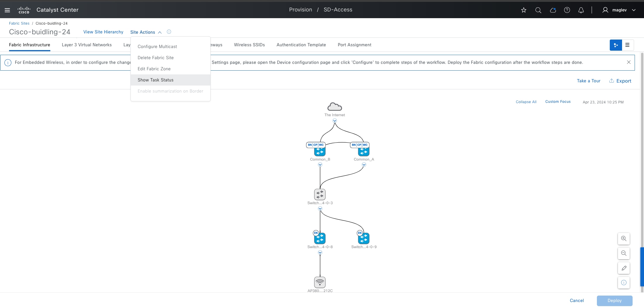Collapse the chevron under Common_A node

[364, 165]
